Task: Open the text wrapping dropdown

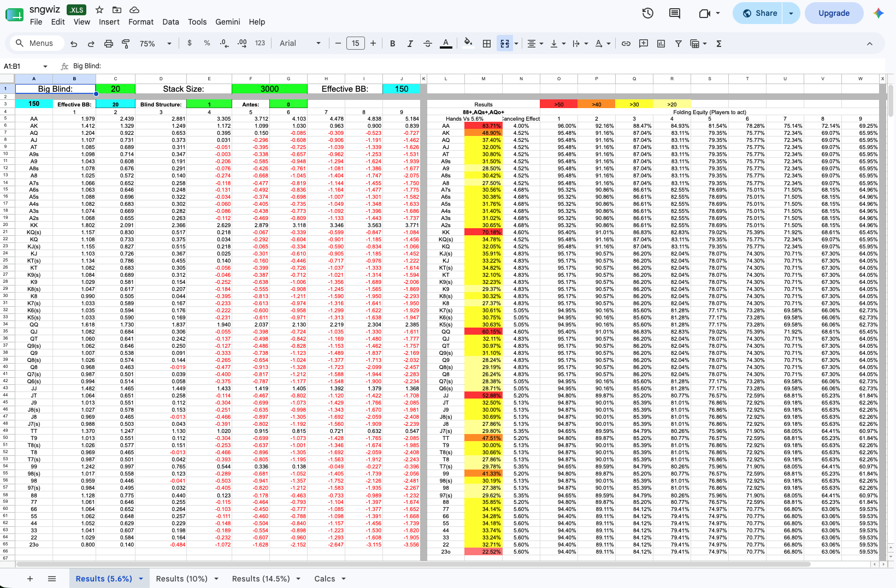Action: 580,44
